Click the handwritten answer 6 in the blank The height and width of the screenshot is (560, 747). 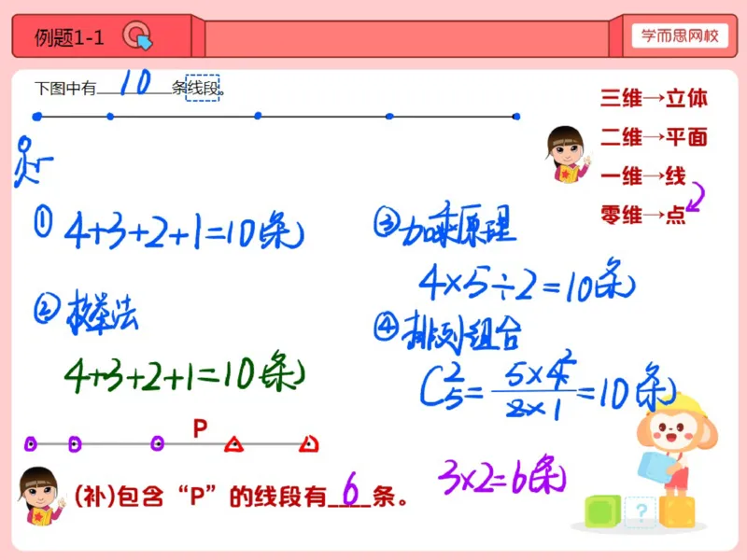pos(350,488)
